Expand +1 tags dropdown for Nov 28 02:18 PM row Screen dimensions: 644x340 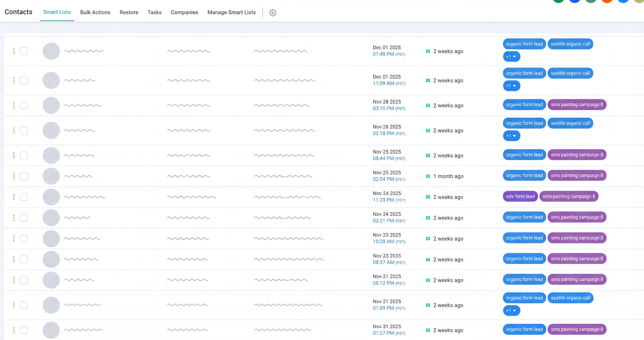coord(511,136)
